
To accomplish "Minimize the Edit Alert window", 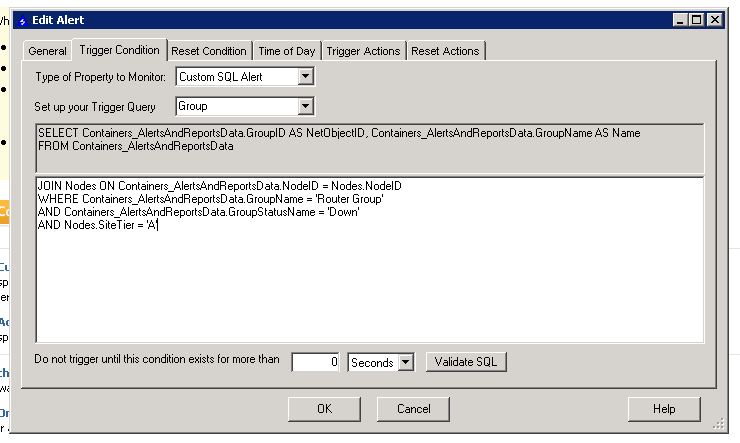I will coord(680,20).
